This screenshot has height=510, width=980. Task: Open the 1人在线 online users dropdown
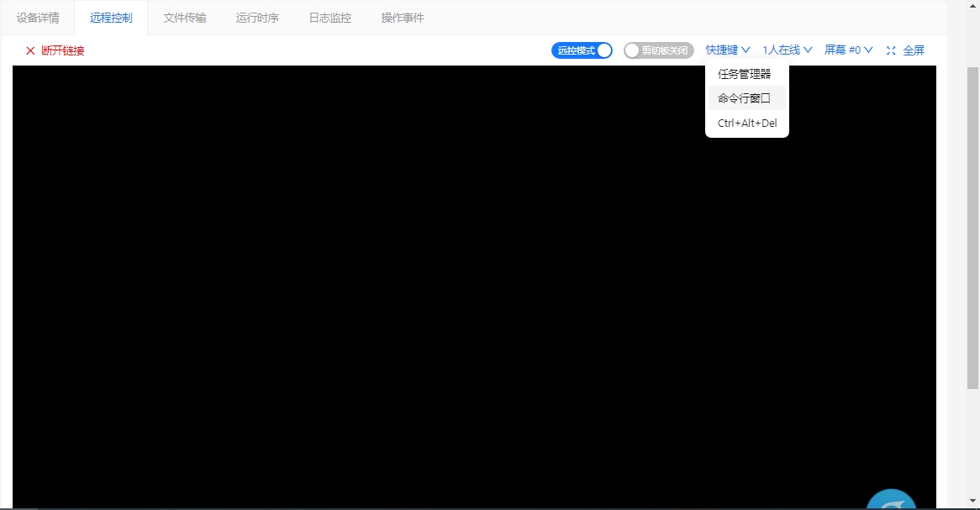click(x=787, y=50)
